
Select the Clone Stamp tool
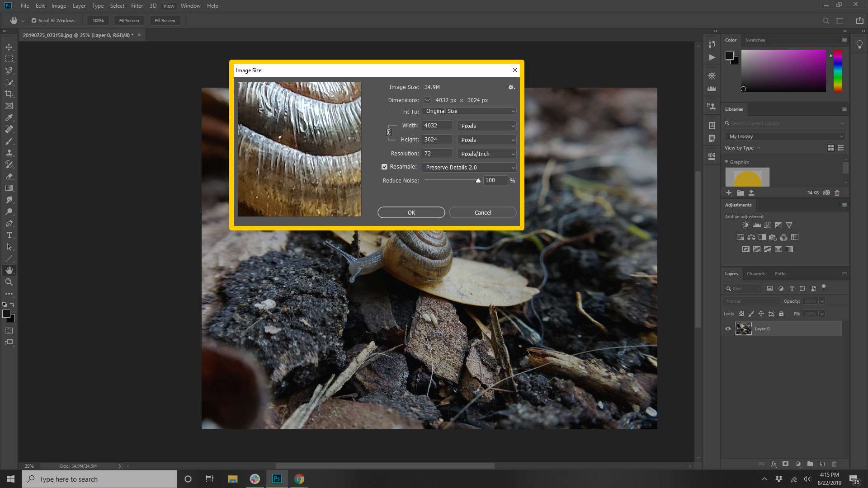coord(9,153)
